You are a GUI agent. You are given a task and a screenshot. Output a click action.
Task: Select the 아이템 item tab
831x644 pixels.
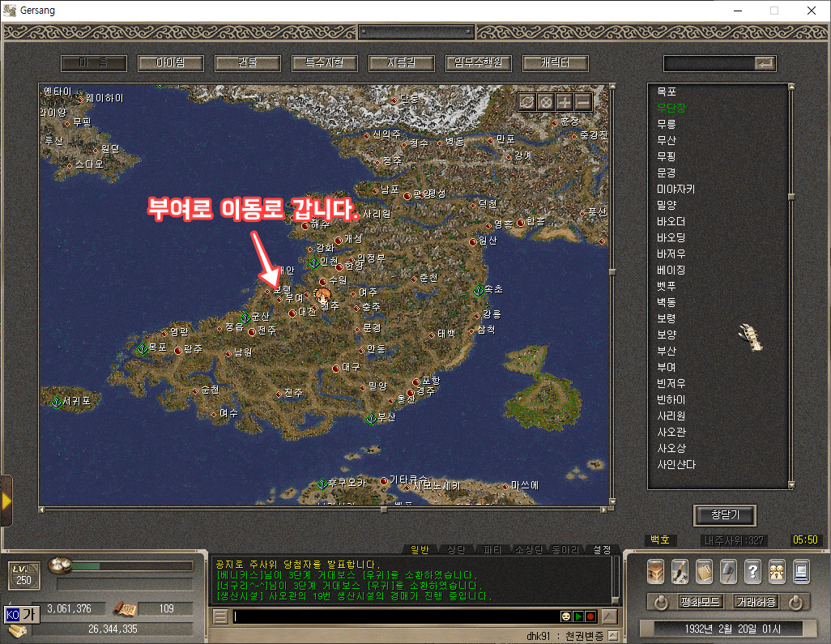click(x=171, y=63)
